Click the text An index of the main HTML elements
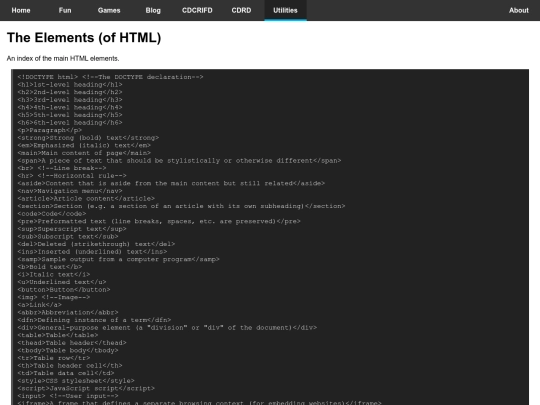The width and height of the screenshot is (540, 405). [x=63, y=59]
